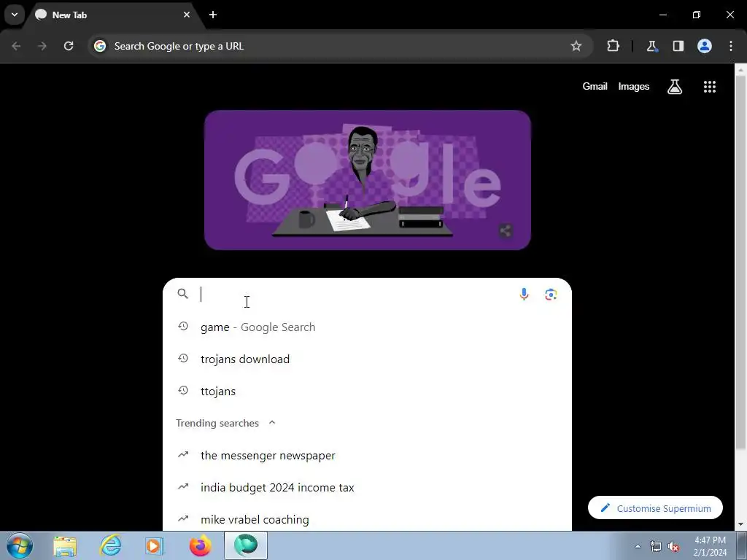The image size is (747, 560).
Task: Select 'mike vrabel coaching' trending search
Action: tap(367, 518)
